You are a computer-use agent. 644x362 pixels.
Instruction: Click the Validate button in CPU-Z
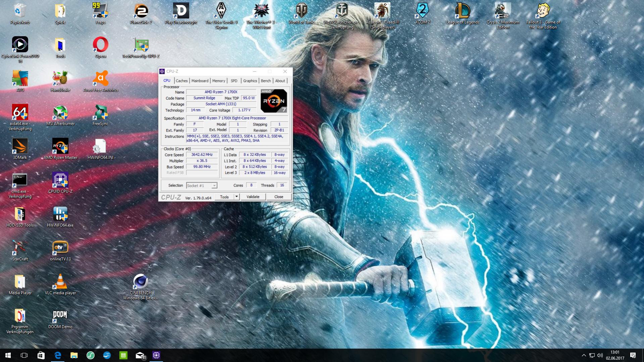click(x=253, y=197)
